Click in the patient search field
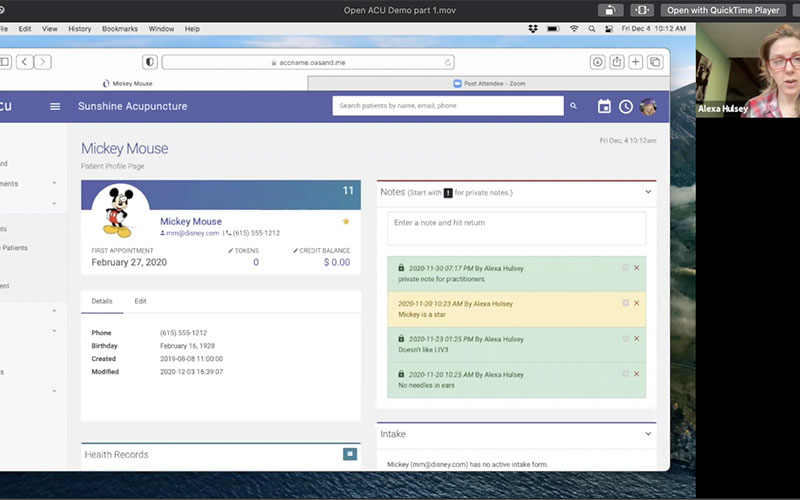 (448, 106)
